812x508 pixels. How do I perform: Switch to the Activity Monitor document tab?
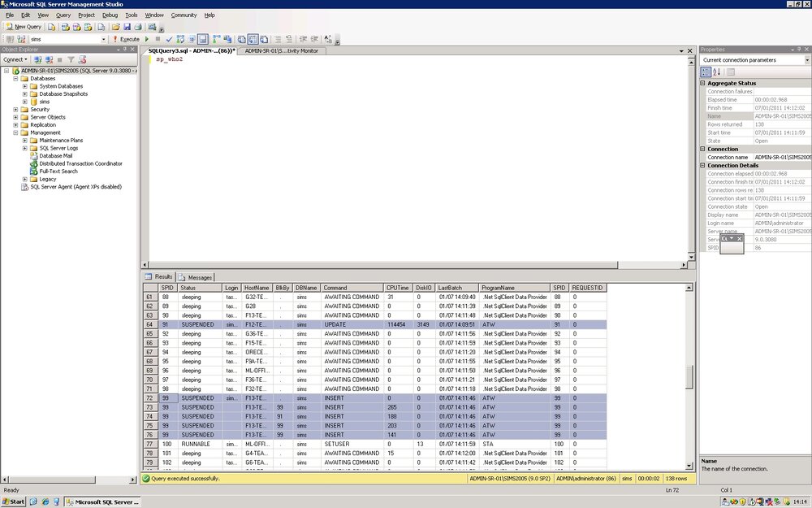click(281, 50)
